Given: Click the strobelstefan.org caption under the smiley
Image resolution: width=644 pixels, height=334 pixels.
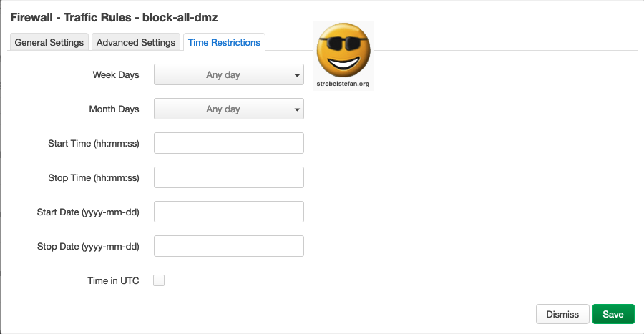Looking at the screenshot, I should (x=343, y=84).
